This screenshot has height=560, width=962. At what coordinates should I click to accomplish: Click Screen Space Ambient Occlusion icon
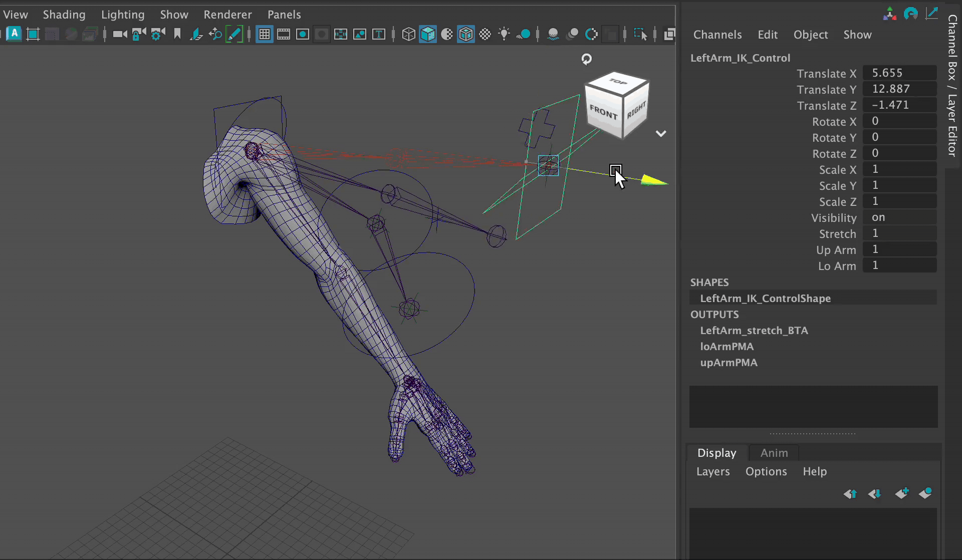553,34
